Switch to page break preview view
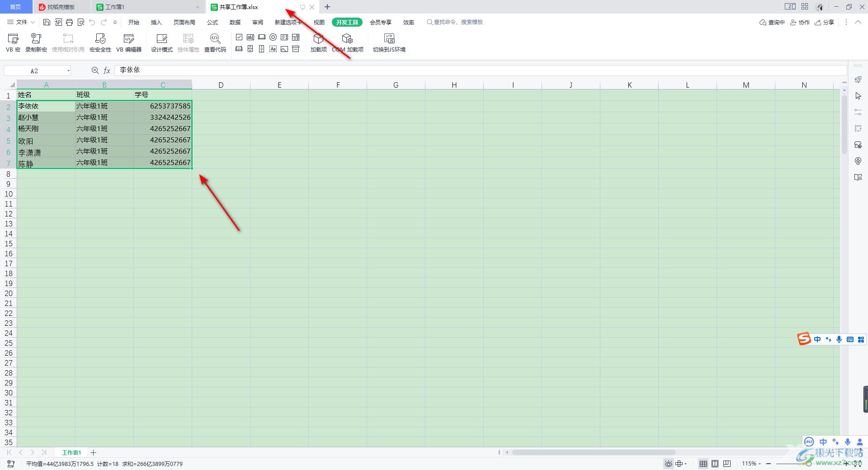The height and width of the screenshot is (470, 868). click(x=727, y=464)
